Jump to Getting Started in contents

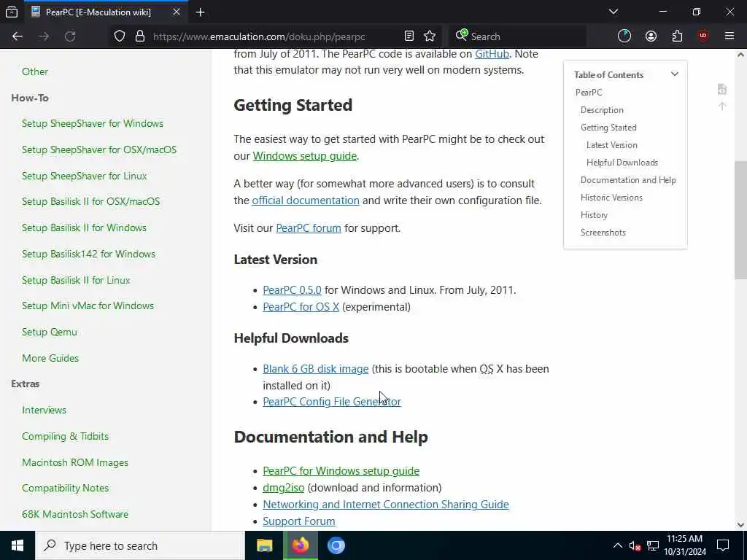pyautogui.click(x=608, y=128)
